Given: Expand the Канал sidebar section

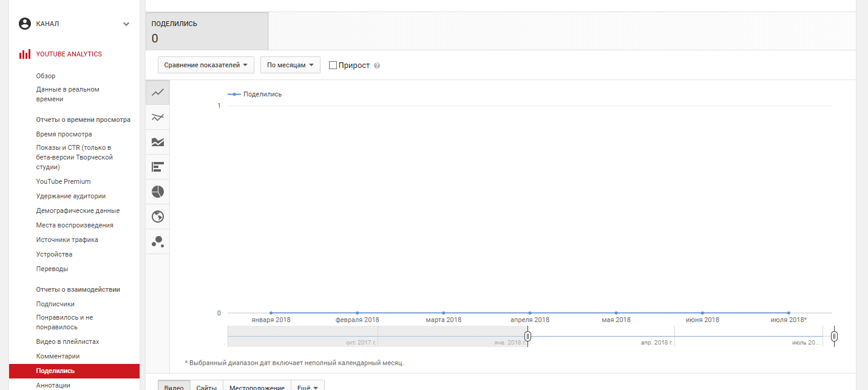Looking at the screenshot, I should (126, 24).
